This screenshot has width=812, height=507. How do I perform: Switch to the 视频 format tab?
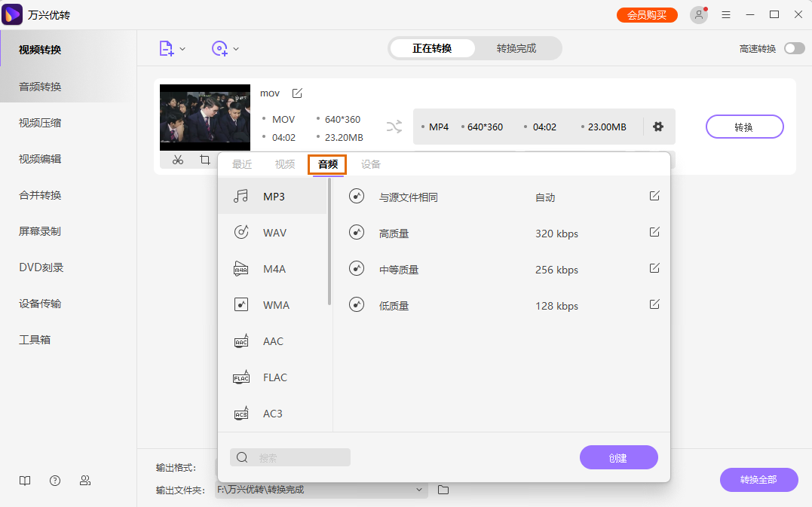[285, 163]
